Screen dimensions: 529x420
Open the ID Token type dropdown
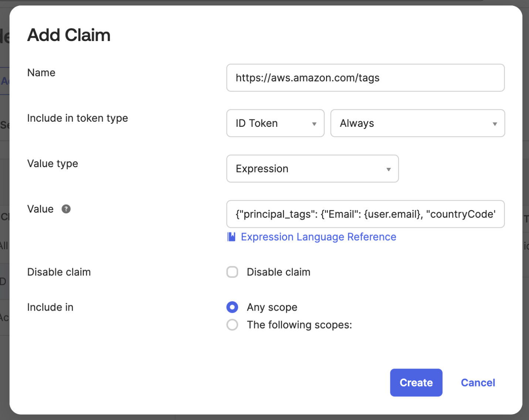click(275, 123)
